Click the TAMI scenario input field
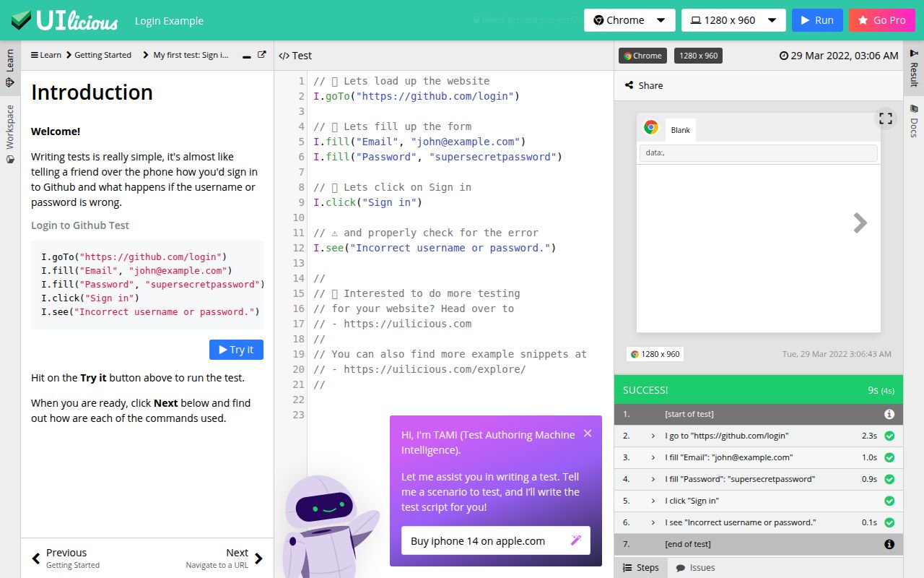This screenshot has width=924, height=578. point(496,540)
